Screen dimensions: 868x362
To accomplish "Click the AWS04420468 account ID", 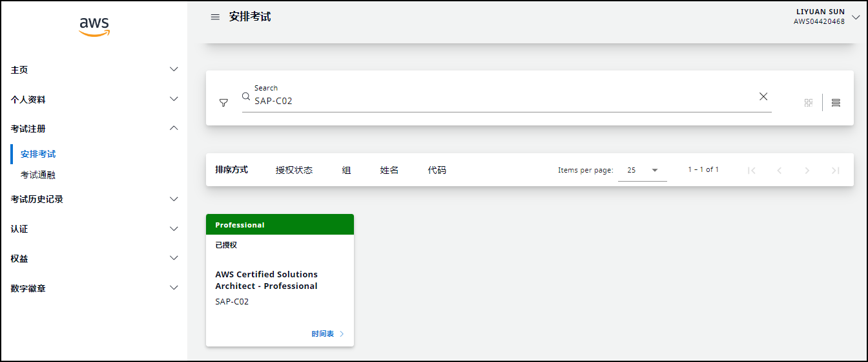I will point(819,21).
